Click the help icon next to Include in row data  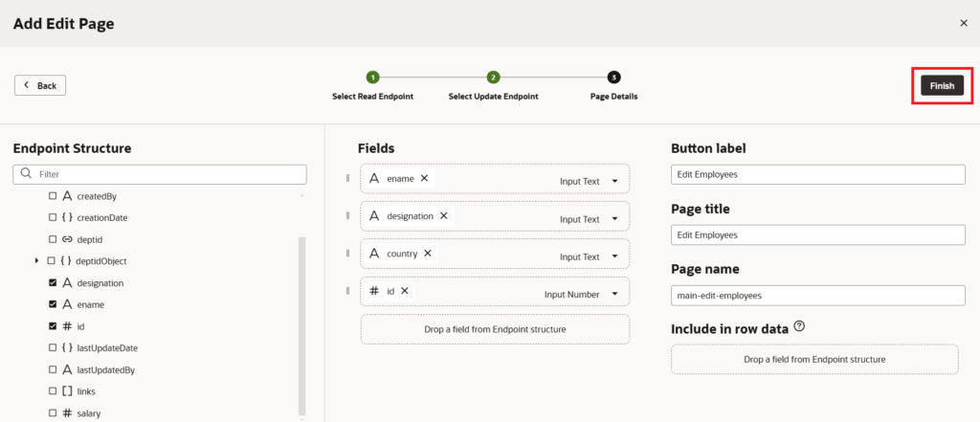pos(799,326)
